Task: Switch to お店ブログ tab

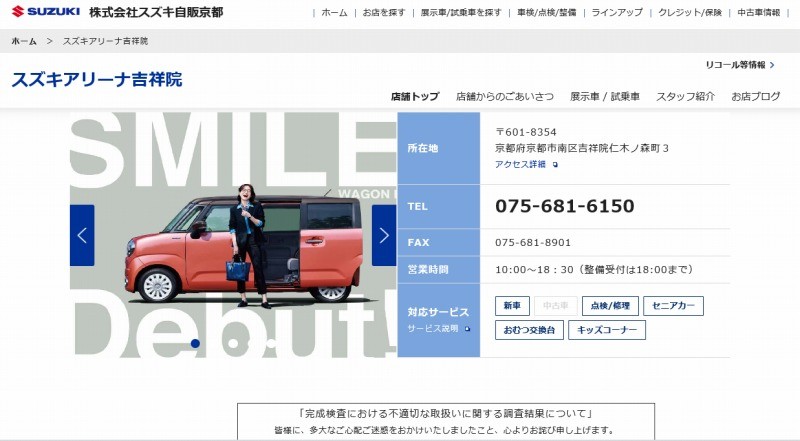Action: (756, 96)
